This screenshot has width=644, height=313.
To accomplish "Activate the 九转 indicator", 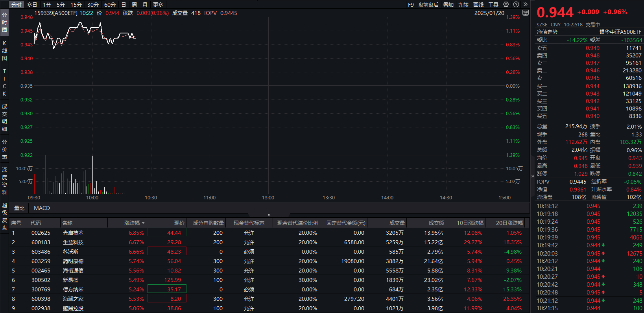I will click(463, 5).
